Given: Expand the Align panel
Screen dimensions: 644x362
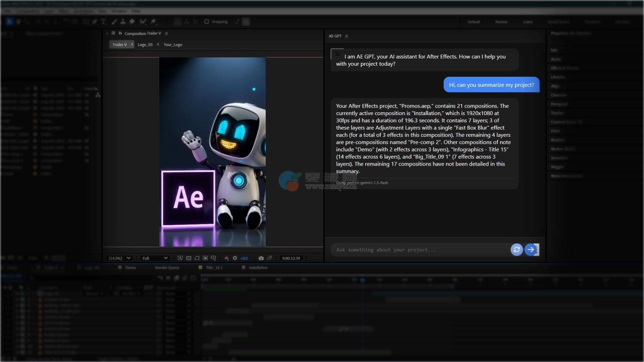Looking at the screenshot, I should [555, 86].
